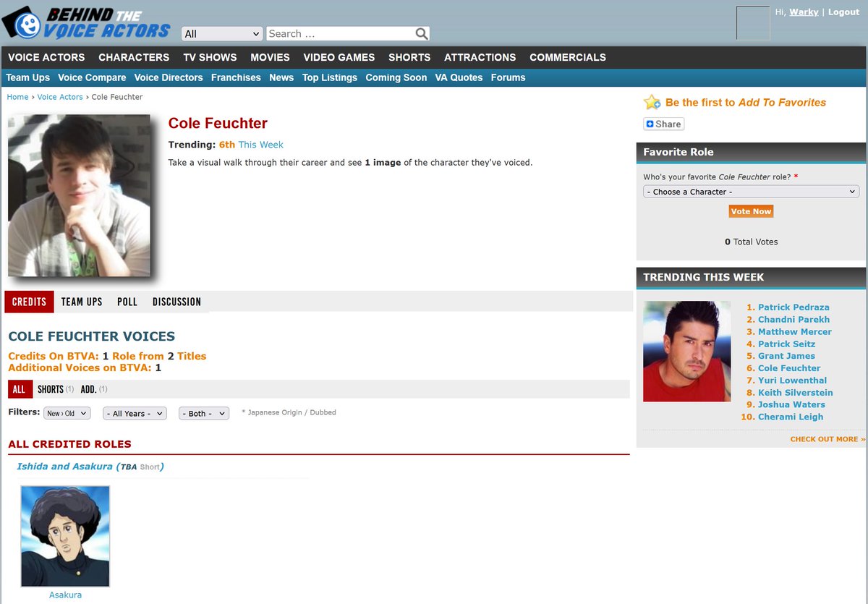This screenshot has height=604, width=868.
Task: Open Voice Compare
Action: (x=92, y=77)
